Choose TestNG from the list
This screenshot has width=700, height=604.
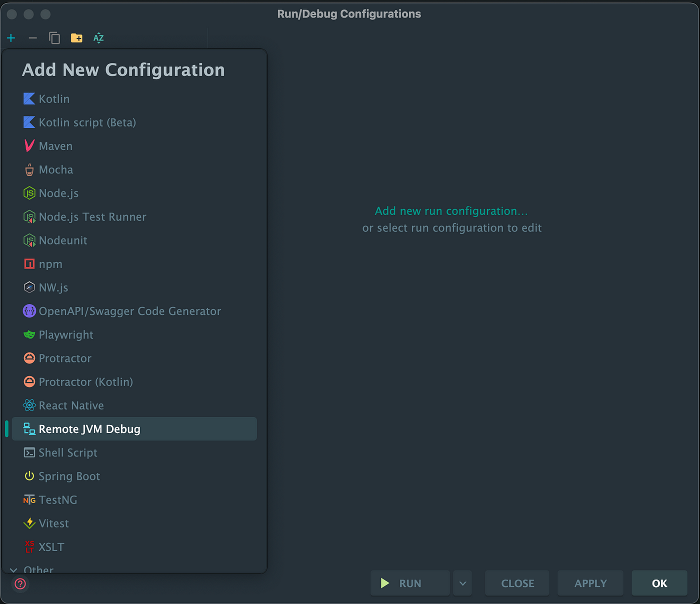coord(58,500)
